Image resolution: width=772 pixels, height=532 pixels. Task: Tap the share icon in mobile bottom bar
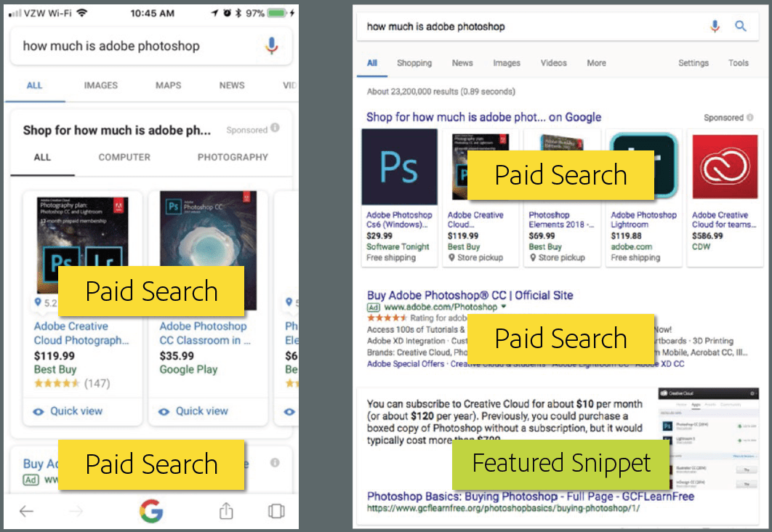tap(226, 511)
